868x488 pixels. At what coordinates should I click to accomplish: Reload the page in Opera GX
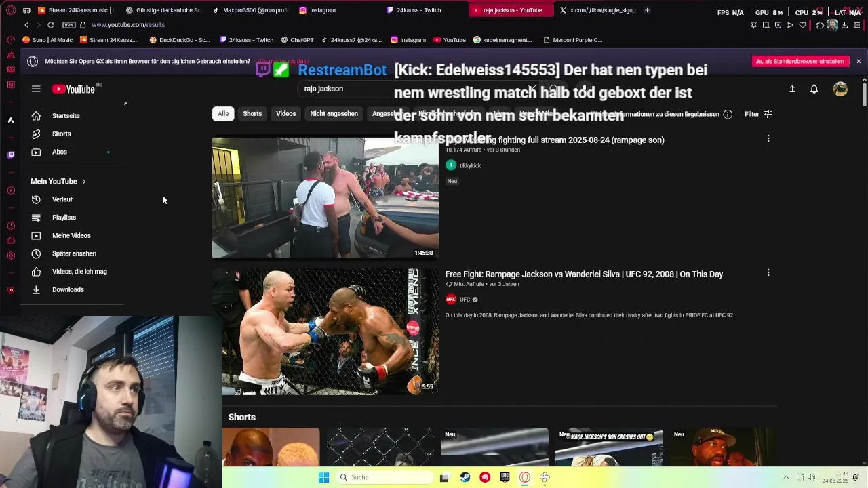51,25
